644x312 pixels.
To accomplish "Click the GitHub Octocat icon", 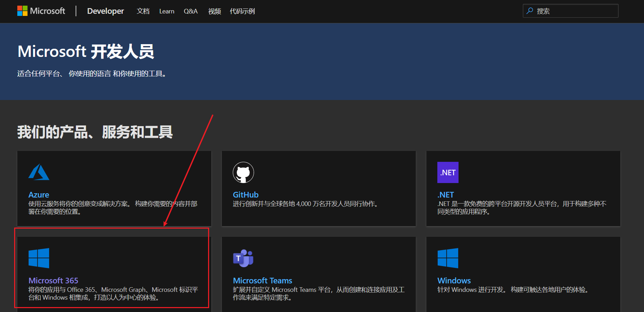I will coord(243,172).
